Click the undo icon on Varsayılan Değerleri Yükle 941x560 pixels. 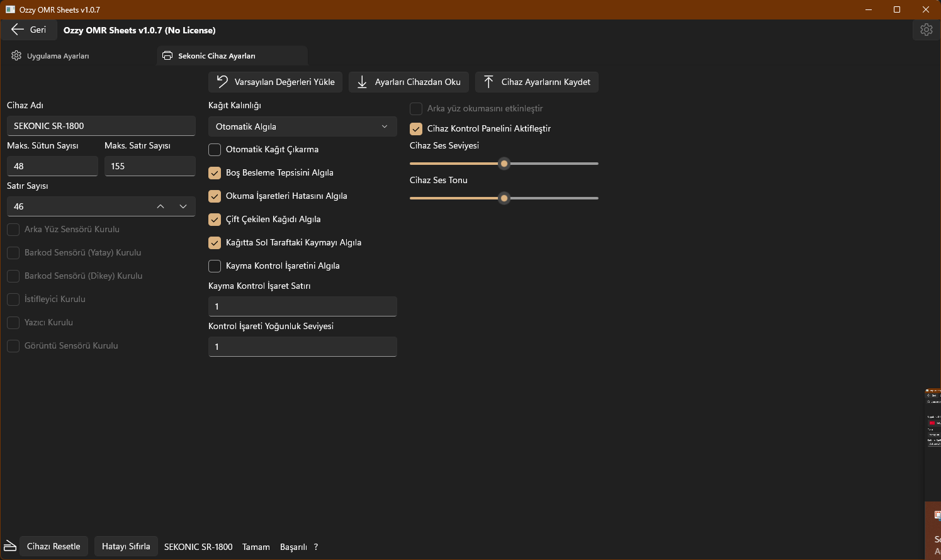tap(222, 82)
